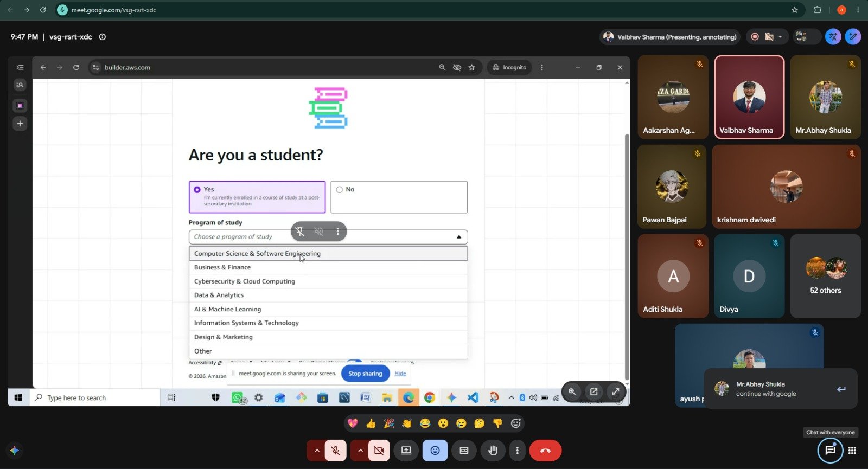
Task: Open the 52 others participants tile
Action: coord(825,276)
